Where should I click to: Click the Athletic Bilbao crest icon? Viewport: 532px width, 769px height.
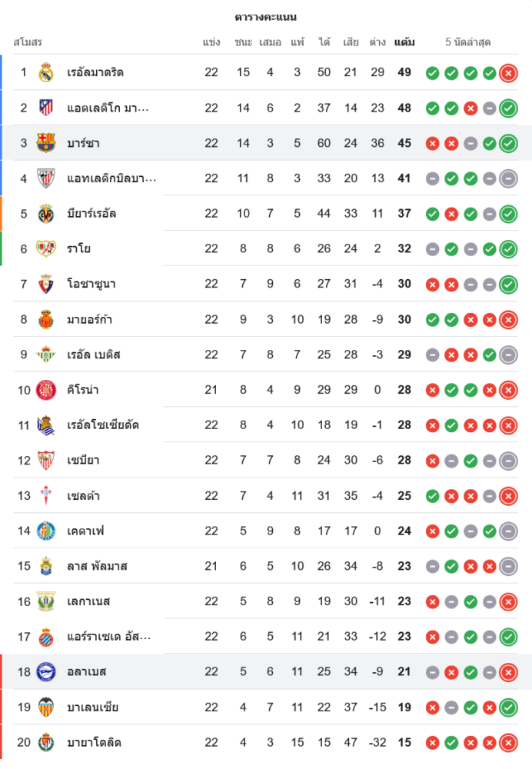click(46, 178)
